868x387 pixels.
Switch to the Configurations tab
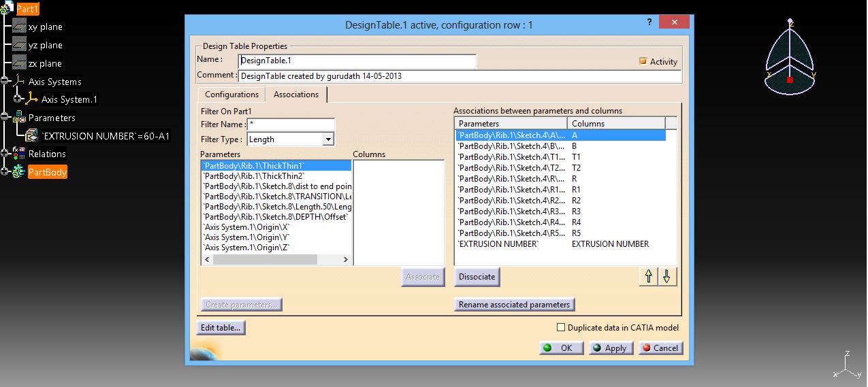[231, 95]
